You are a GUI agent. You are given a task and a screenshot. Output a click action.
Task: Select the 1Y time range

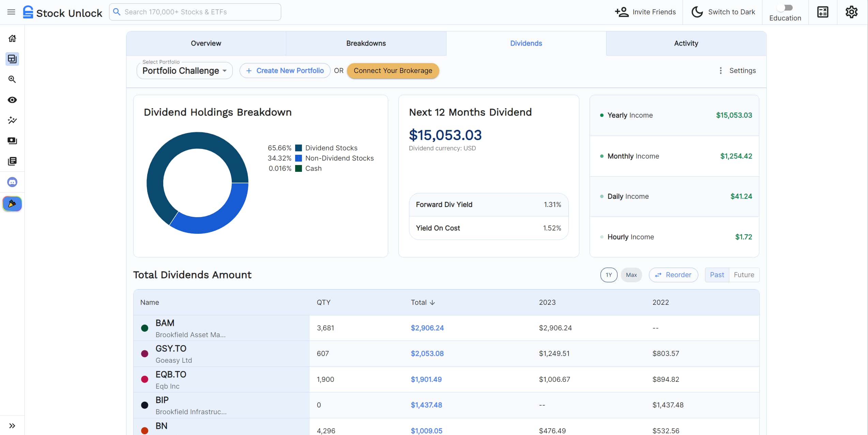pos(609,275)
